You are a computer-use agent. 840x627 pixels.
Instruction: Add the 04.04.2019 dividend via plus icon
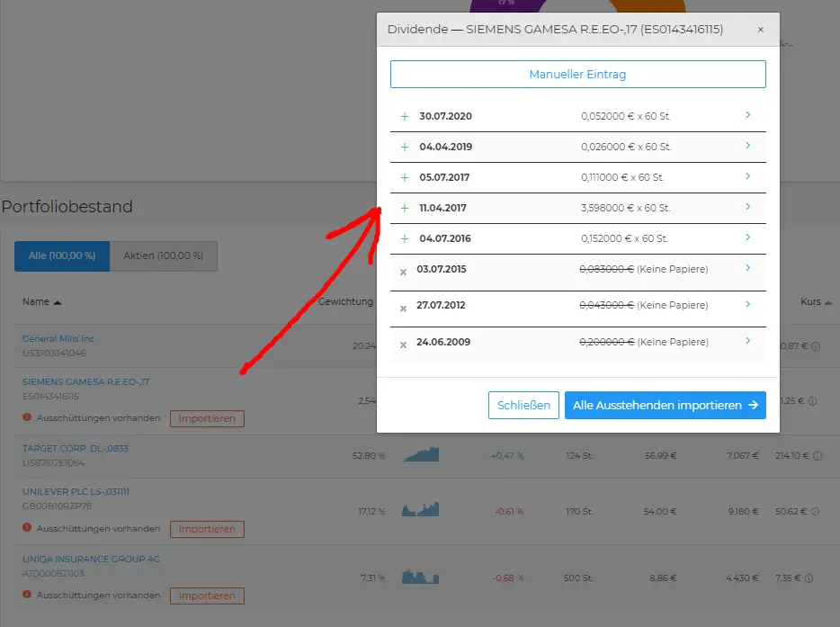pyautogui.click(x=405, y=147)
